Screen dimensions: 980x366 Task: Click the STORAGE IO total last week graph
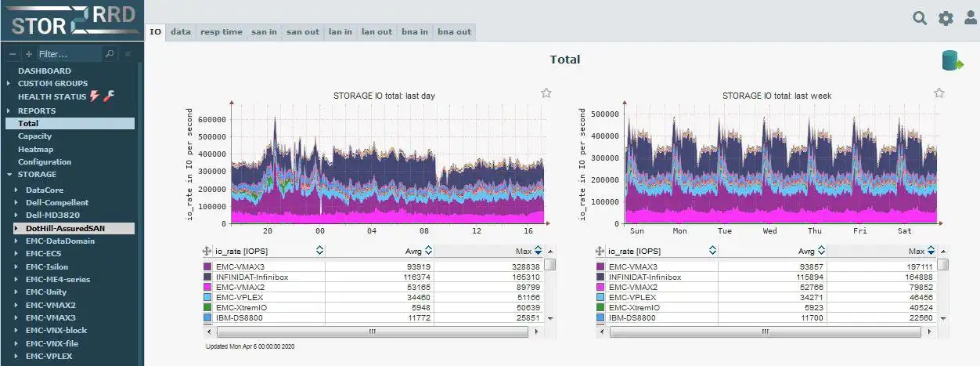[x=776, y=165]
